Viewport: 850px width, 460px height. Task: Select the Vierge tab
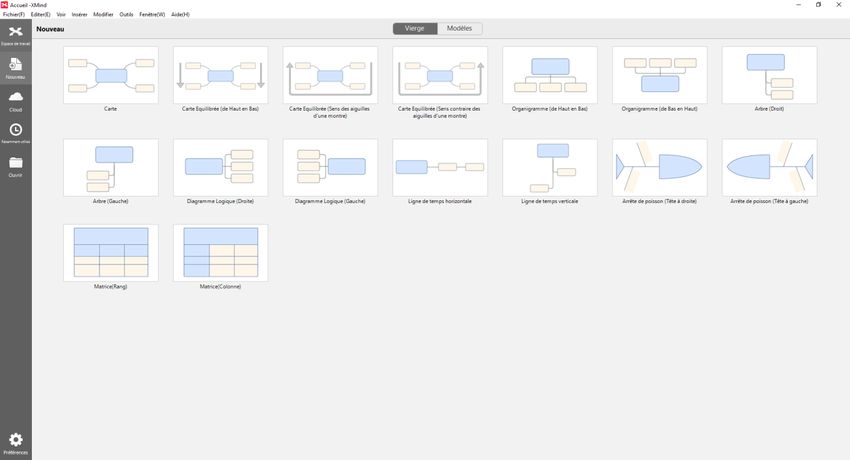[414, 29]
